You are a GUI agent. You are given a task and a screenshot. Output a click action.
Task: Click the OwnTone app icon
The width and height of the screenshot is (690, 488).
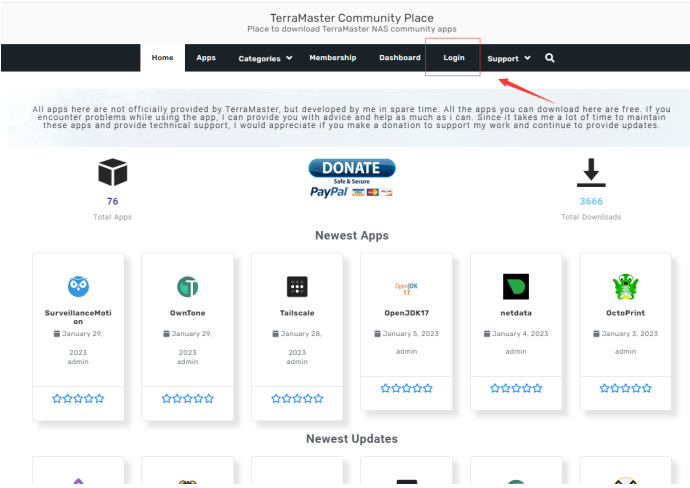pyautogui.click(x=187, y=286)
